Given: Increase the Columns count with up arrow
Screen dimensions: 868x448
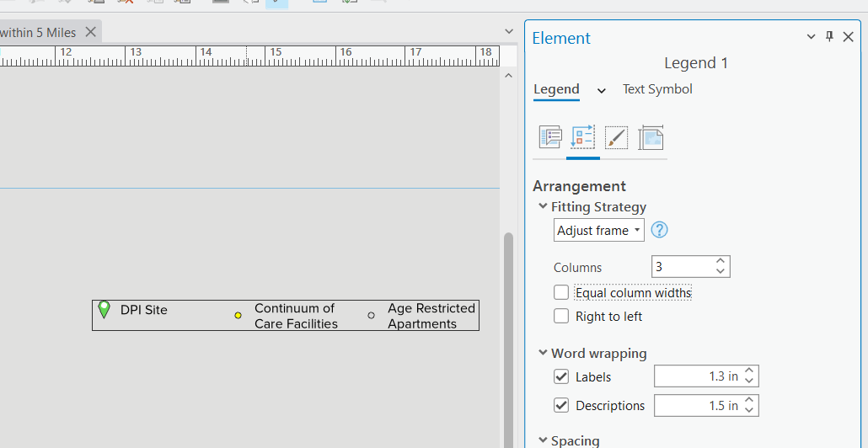Looking at the screenshot, I should point(721,262).
